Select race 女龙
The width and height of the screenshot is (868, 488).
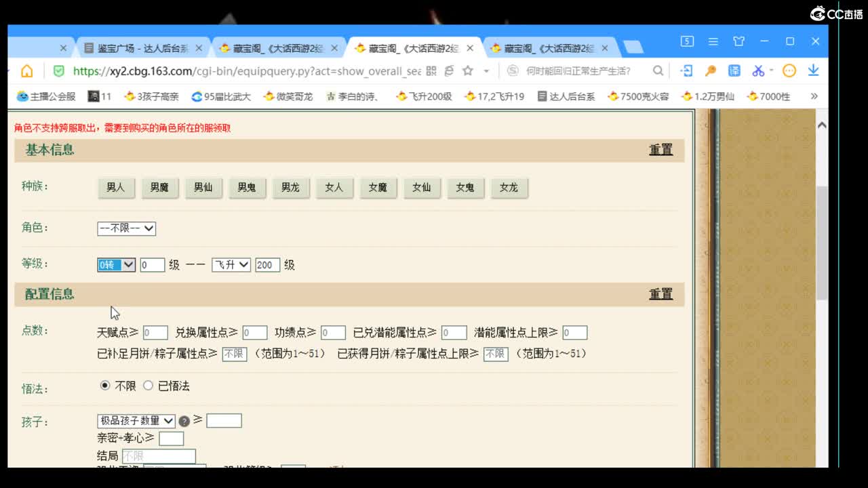coord(509,188)
